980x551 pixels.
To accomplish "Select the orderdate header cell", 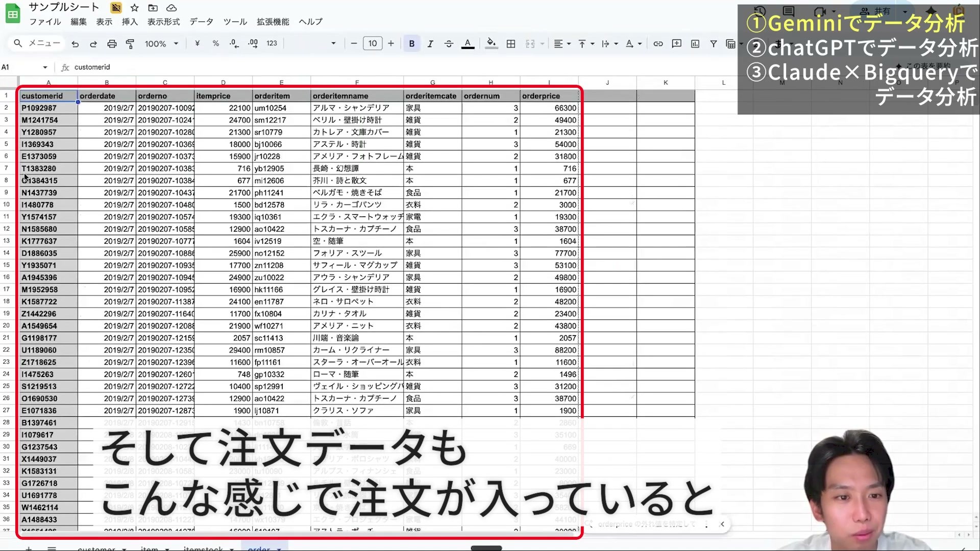I will click(x=107, y=96).
